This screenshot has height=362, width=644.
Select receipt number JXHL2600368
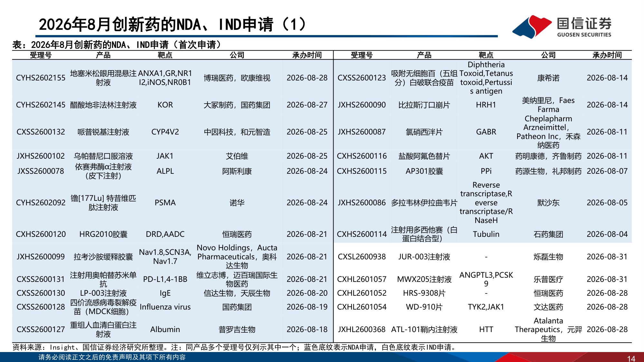pos(362,330)
